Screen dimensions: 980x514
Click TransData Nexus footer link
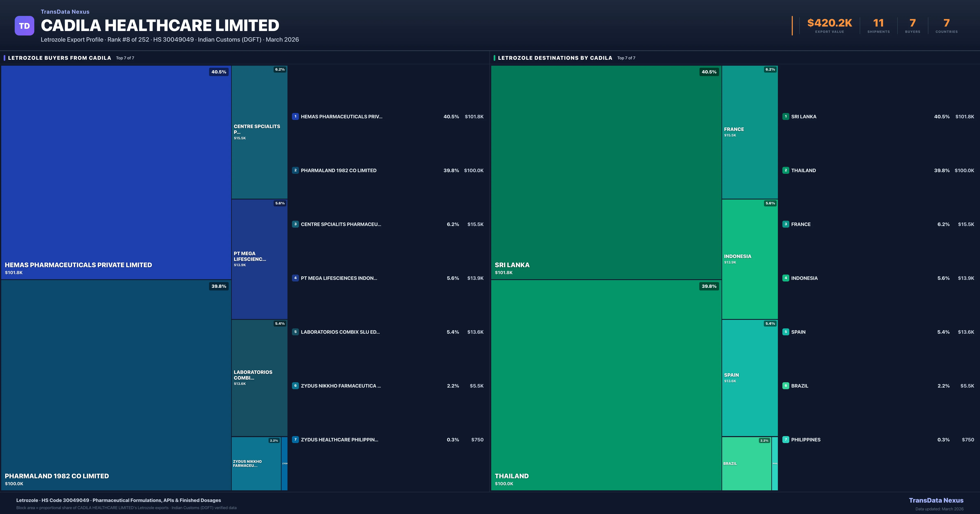[936, 500]
